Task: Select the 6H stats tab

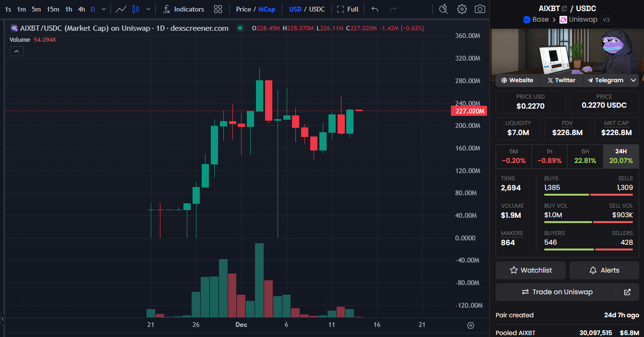Action: (x=585, y=156)
